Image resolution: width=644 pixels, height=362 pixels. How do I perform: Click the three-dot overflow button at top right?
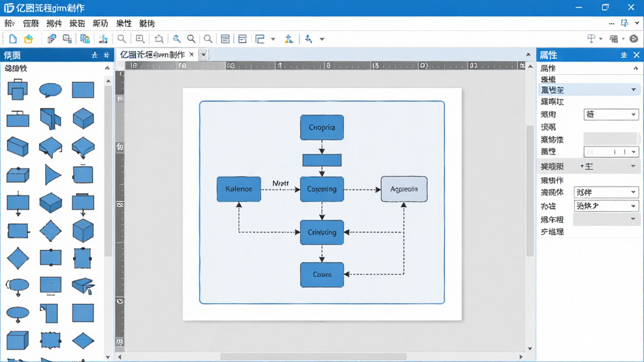(611, 23)
